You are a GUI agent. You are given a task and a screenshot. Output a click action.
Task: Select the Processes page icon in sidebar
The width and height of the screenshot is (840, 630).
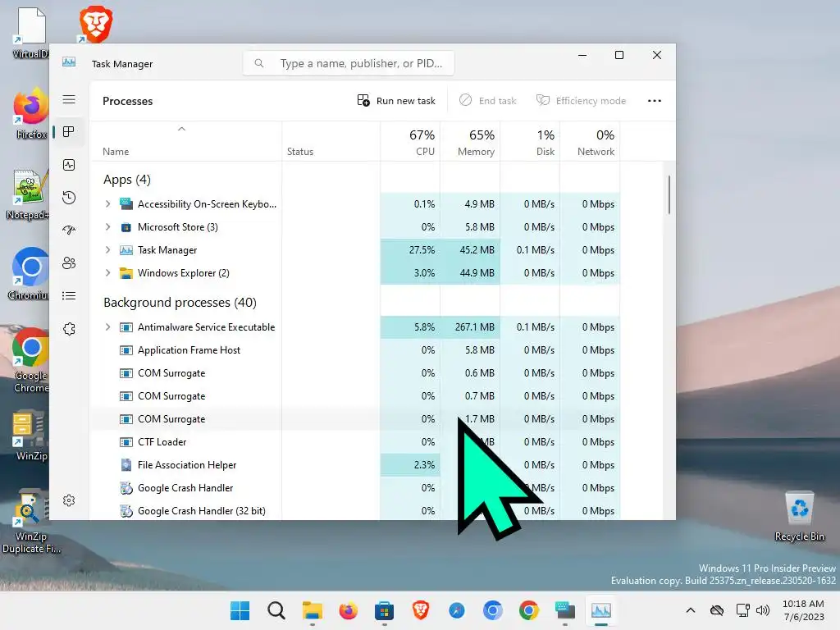click(69, 132)
